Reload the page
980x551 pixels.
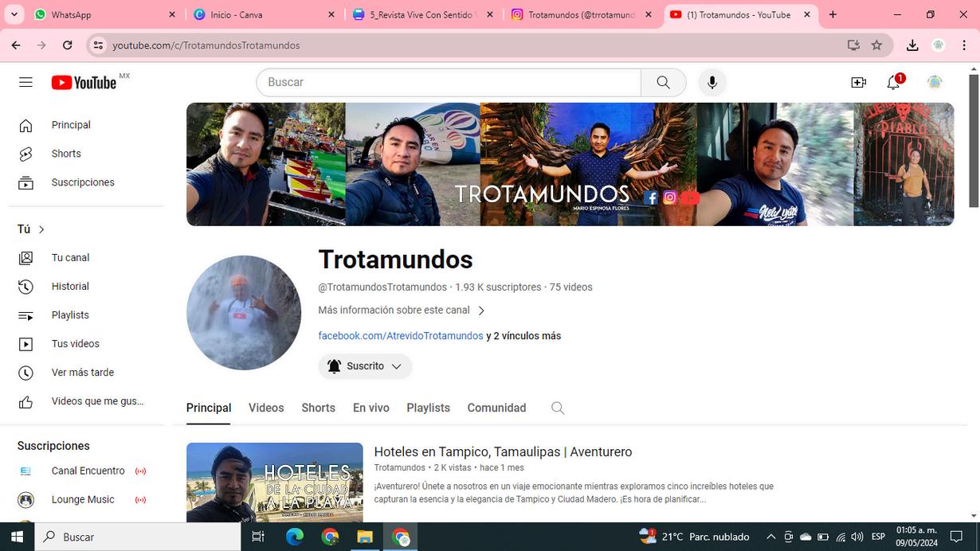click(68, 45)
